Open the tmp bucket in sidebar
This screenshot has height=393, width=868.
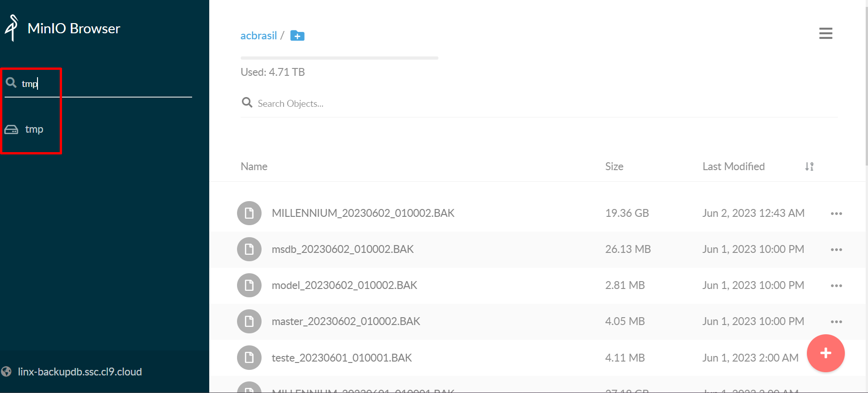34,129
